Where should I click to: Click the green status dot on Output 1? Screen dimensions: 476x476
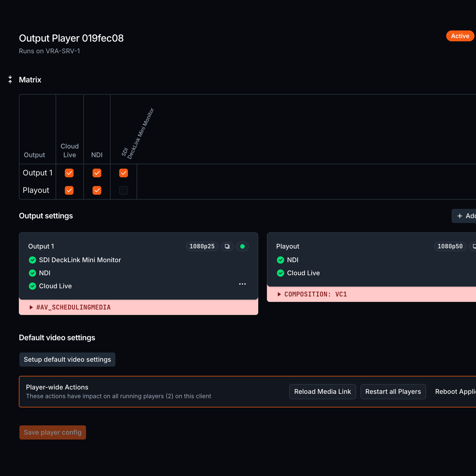(x=242, y=246)
